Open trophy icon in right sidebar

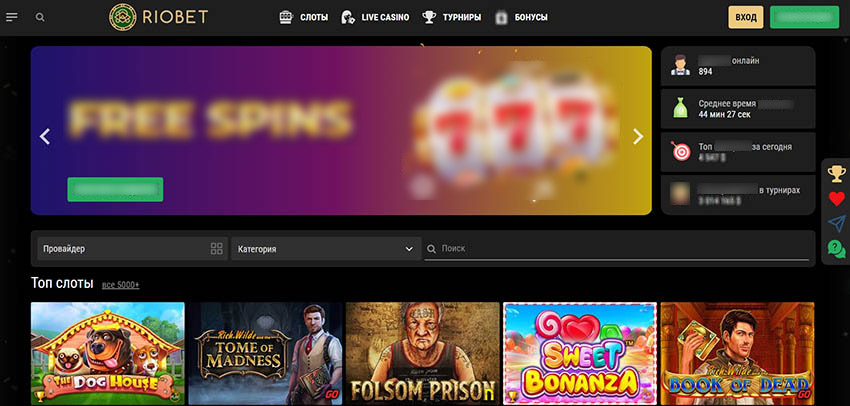[x=836, y=174]
